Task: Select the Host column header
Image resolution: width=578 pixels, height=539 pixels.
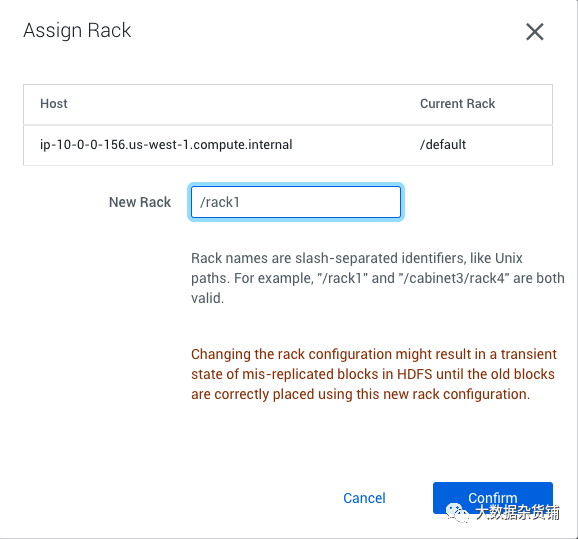Action: [x=54, y=104]
